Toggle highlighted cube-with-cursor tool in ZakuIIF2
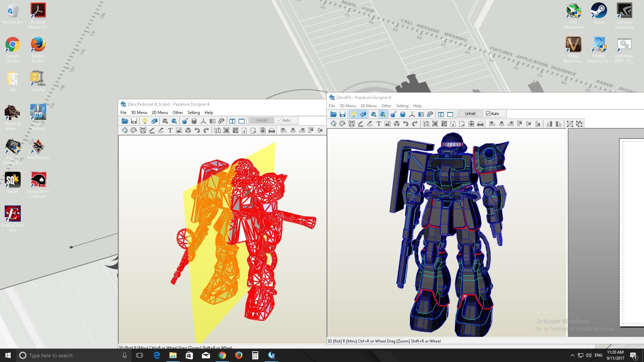 pyautogui.click(x=383, y=114)
